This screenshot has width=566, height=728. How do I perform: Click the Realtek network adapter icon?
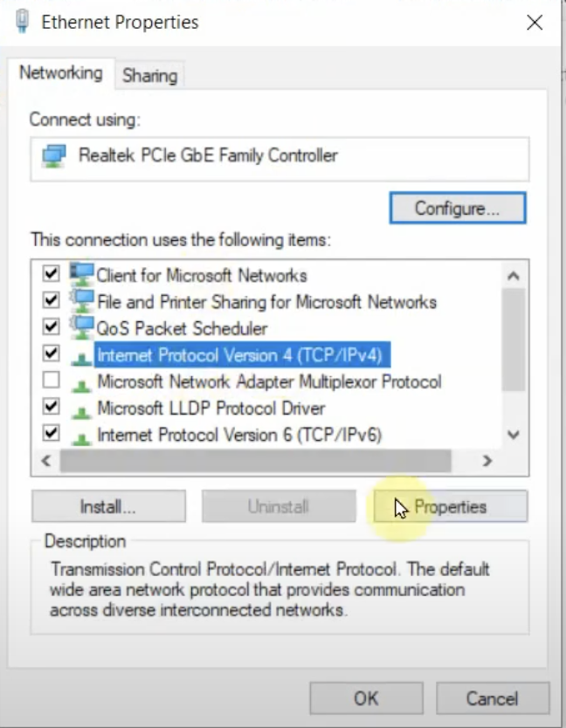[54, 156]
